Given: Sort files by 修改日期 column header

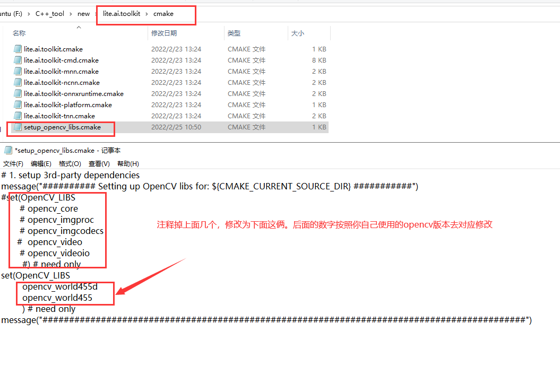Looking at the screenshot, I should 164,33.
